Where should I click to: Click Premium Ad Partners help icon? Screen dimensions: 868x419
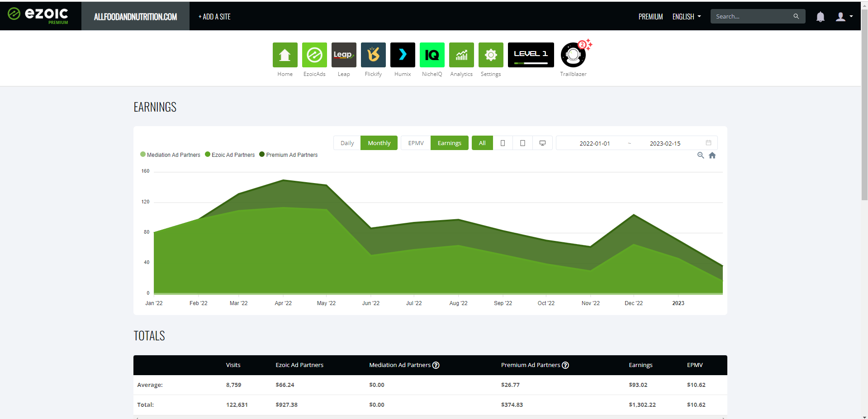[x=565, y=365]
